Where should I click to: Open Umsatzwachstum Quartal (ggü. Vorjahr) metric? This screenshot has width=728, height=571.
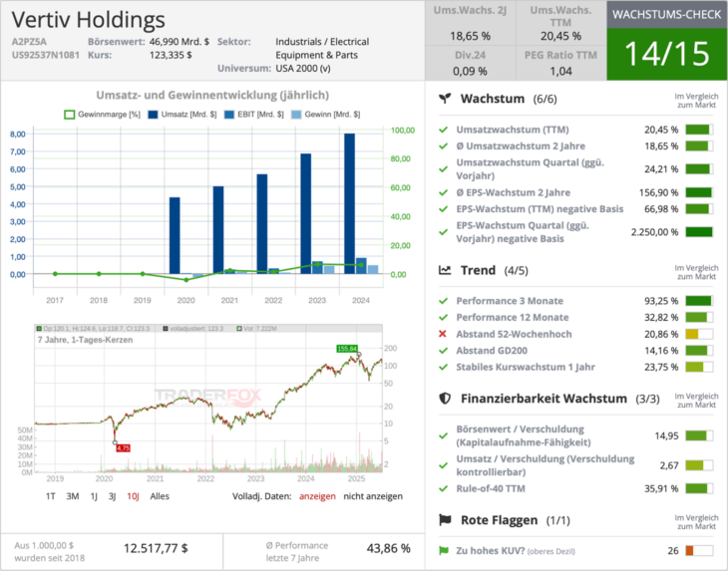[530, 168]
